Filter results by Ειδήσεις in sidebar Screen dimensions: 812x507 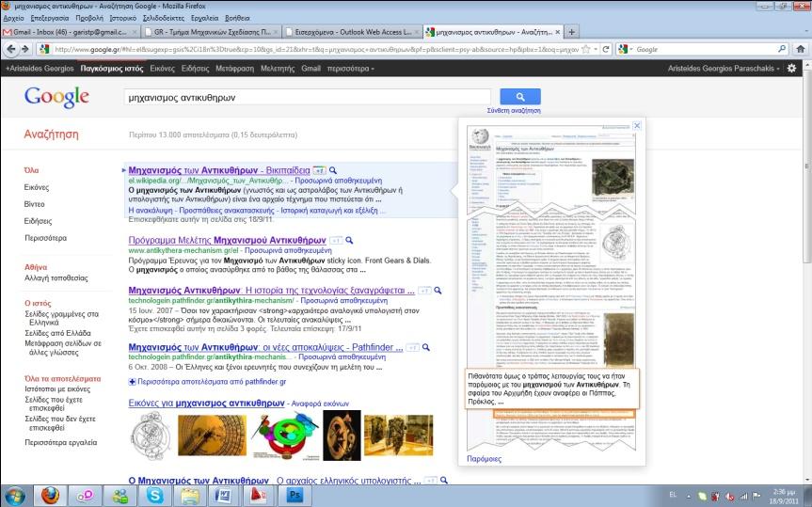click(39, 221)
